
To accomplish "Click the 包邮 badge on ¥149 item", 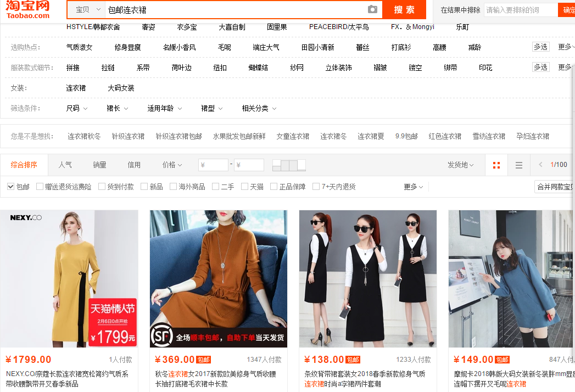I will (x=503, y=360).
